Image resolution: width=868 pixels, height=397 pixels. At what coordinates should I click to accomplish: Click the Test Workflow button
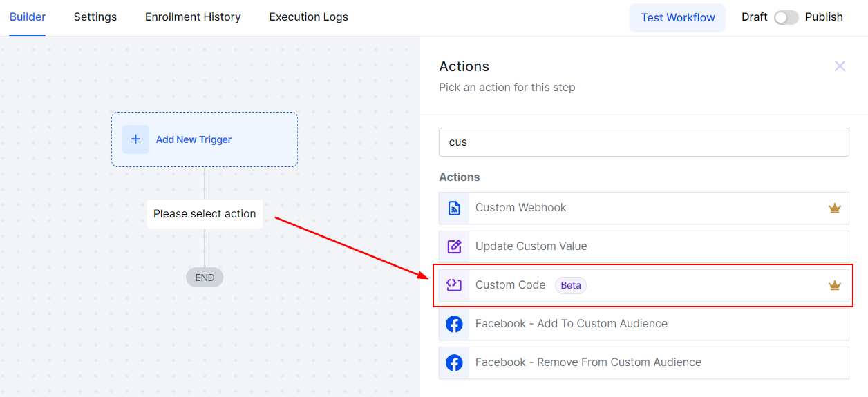pyautogui.click(x=677, y=18)
